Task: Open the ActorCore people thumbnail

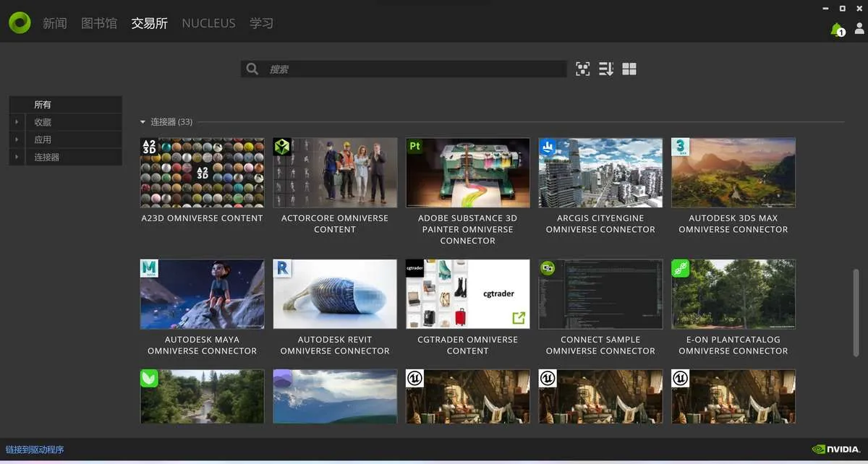Action: click(x=335, y=173)
